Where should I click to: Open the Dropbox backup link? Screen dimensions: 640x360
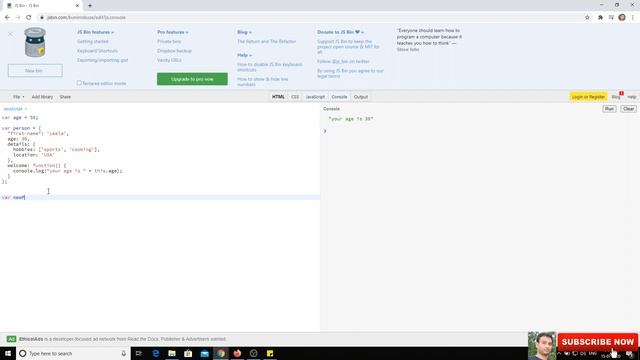[174, 51]
